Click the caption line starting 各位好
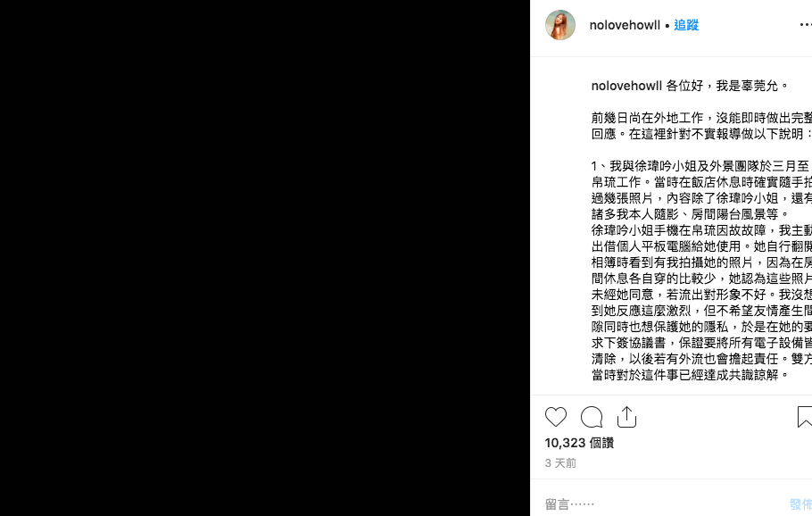This screenshot has height=516, width=812. 727,86
